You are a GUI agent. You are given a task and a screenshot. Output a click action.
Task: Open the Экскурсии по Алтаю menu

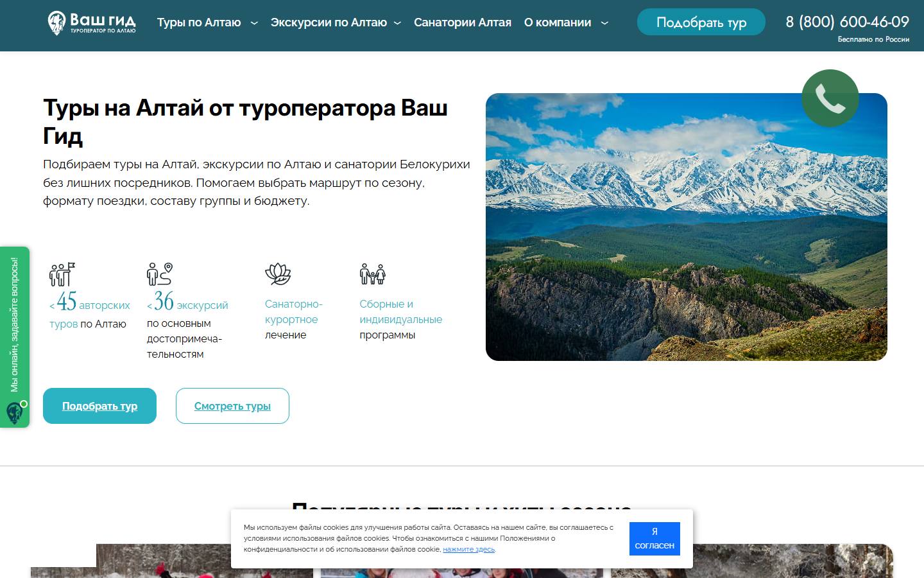coord(329,22)
